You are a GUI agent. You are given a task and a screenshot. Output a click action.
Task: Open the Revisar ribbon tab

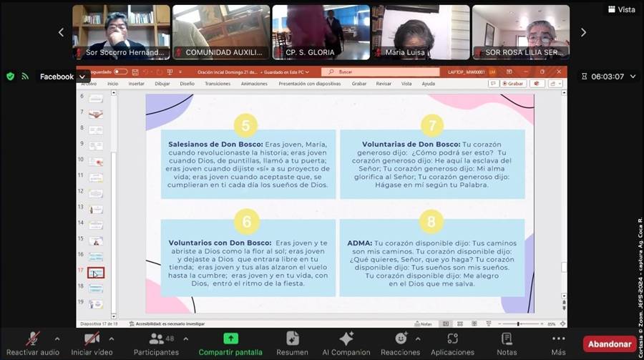(384, 84)
